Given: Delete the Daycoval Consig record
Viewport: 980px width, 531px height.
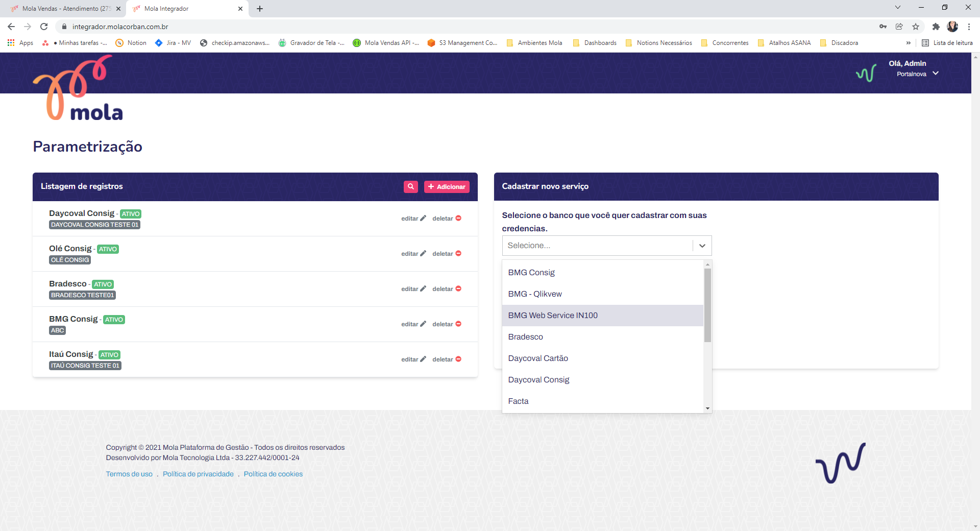Looking at the screenshot, I should point(447,219).
